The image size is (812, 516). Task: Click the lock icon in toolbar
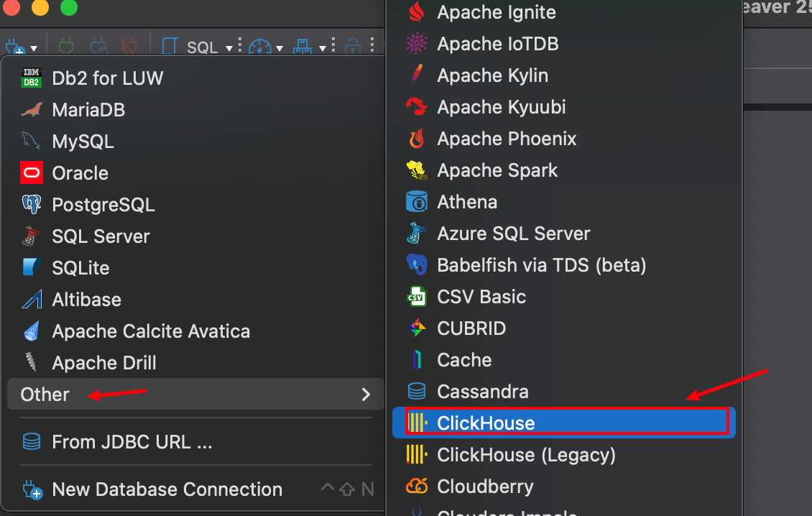tap(353, 47)
